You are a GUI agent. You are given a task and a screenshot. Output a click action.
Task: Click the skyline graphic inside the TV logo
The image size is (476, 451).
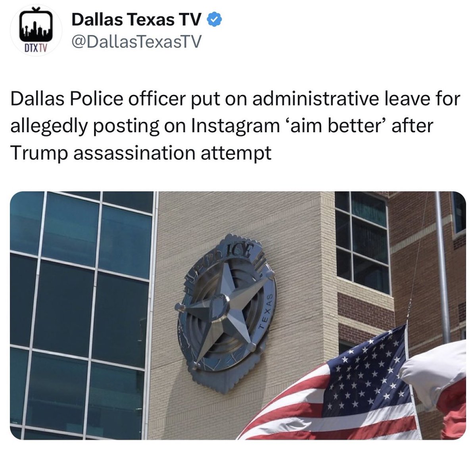(36, 29)
